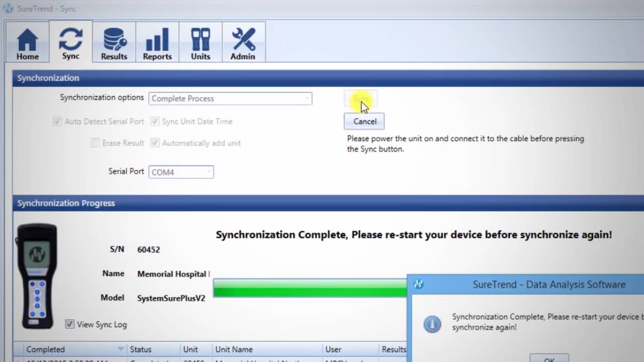Expand the Serial Port COM4 dropdown
This screenshot has height=362, width=644.
[181, 172]
